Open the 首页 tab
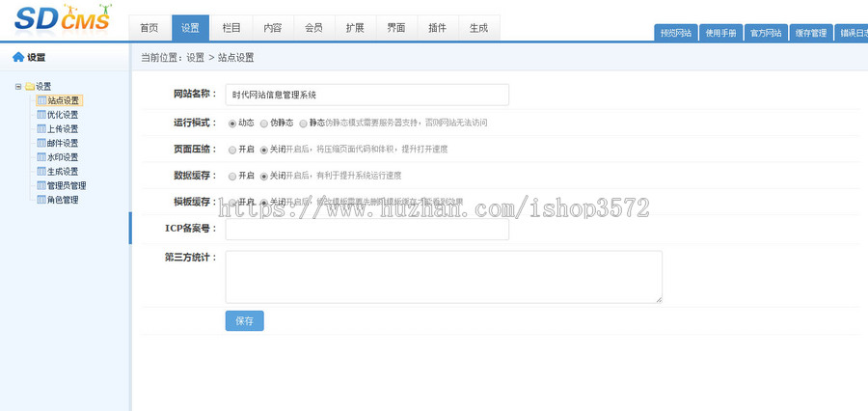This screenshot has height=411, width=868. [x=149, y=28]
